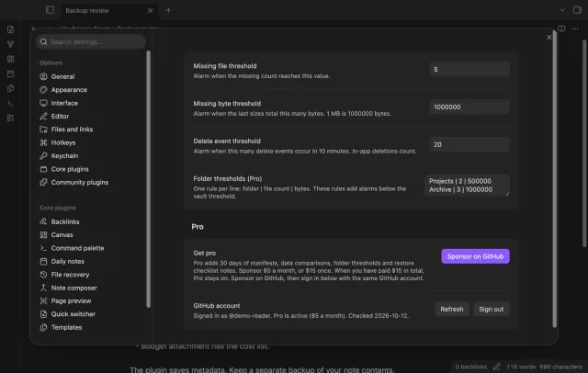This screenshot has height=373, width=588.
Task: Insert template ribbon icon
Action: click(x=10, y=88)
